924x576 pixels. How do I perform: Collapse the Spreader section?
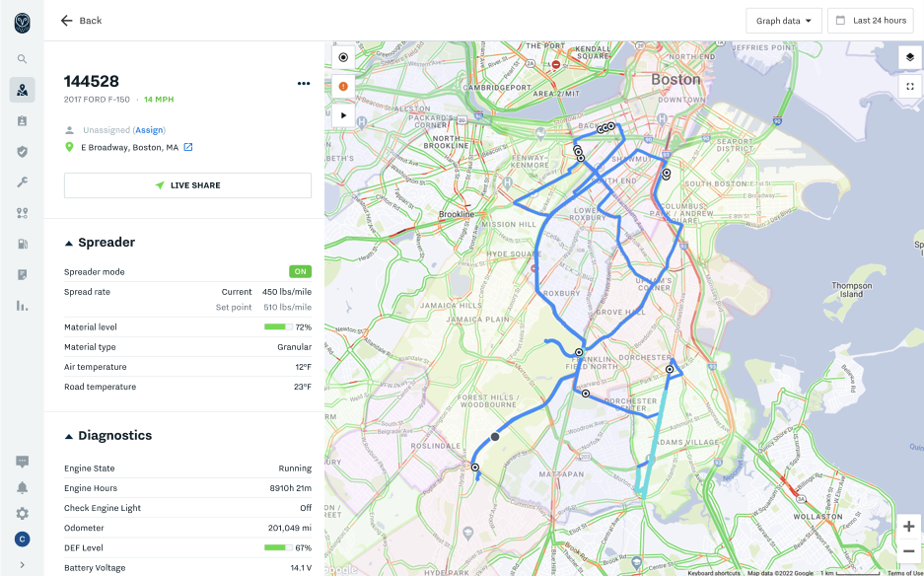coord(69,242)
